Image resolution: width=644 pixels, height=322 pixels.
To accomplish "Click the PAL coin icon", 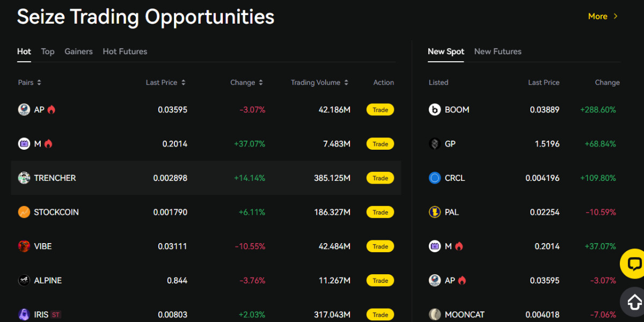I will [x=435, y=212].
